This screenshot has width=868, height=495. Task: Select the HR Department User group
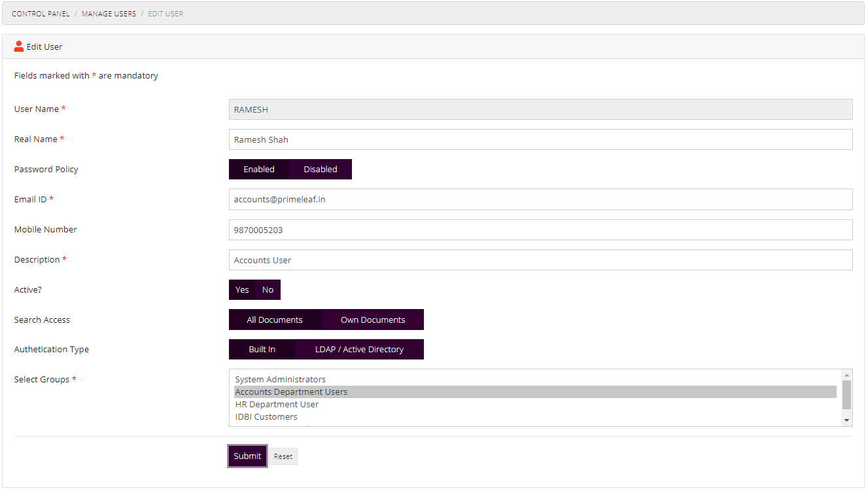point(277,404)
